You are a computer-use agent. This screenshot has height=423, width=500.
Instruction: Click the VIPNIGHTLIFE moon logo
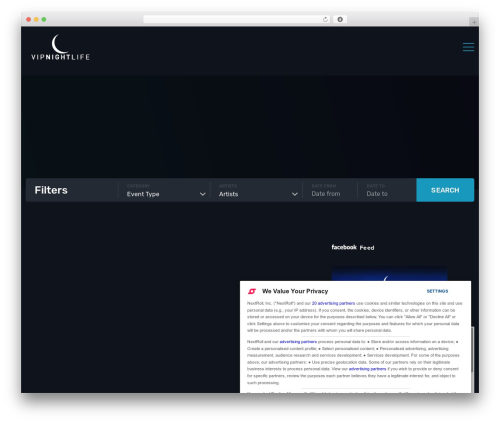(60, 47)
